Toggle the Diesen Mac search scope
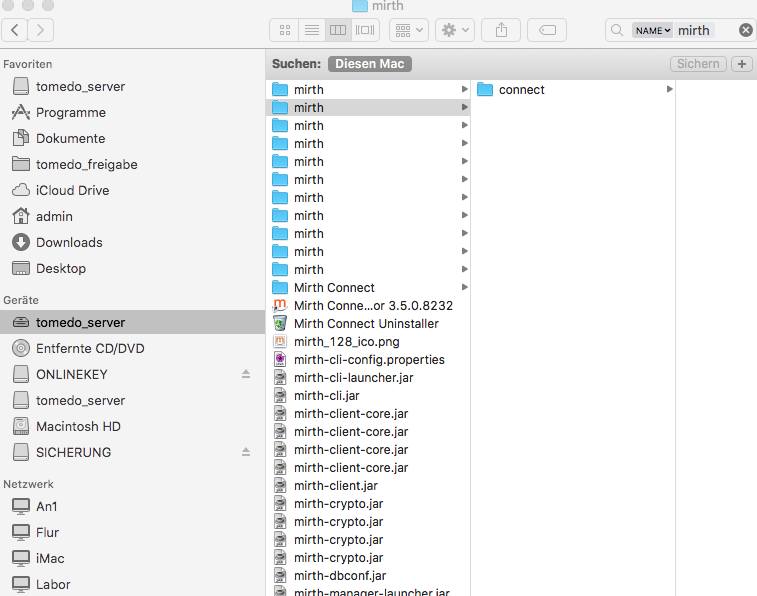Image resolution: width=757 pixels, height=596 pixels. [x=369, y=64]
